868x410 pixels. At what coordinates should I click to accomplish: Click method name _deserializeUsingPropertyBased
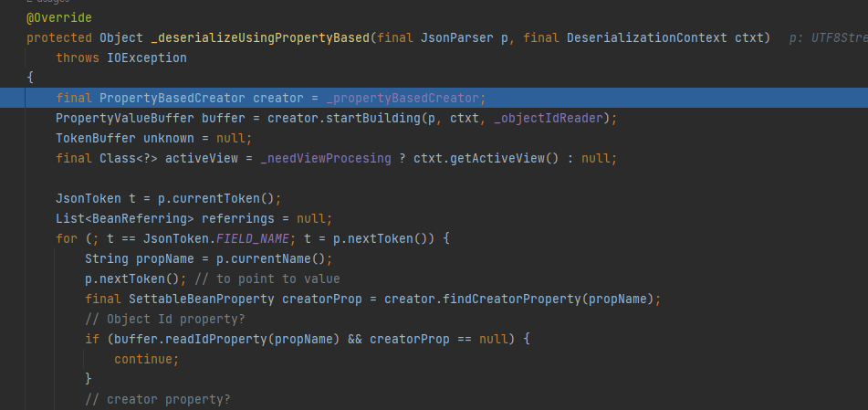click(259, 37)
